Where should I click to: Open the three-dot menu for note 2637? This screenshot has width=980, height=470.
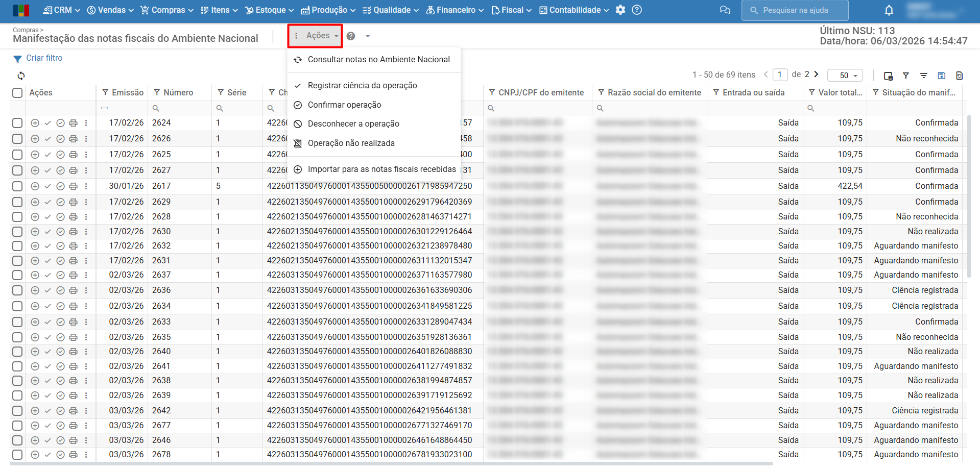click(86, 275)
